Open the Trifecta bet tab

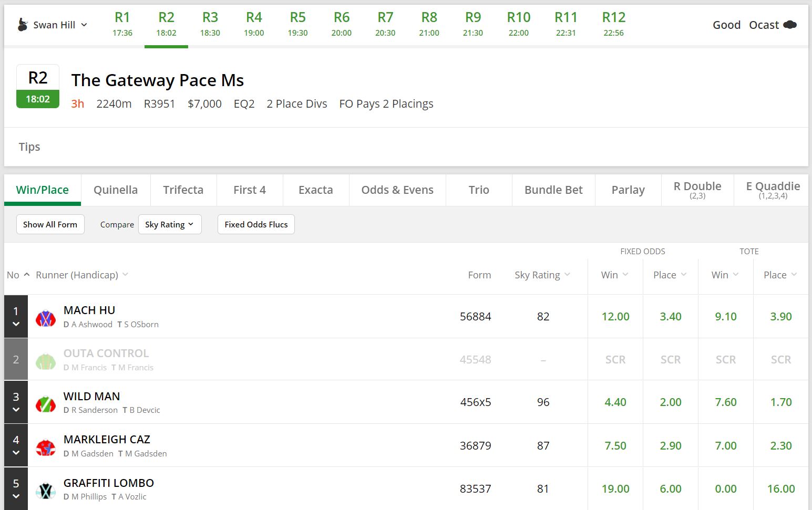(183, 190)
